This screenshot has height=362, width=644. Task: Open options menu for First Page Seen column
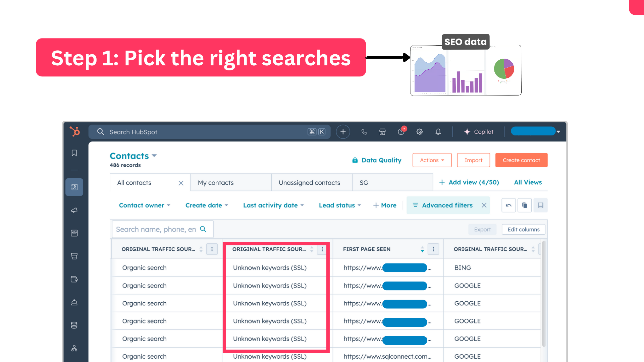point(433,249)
